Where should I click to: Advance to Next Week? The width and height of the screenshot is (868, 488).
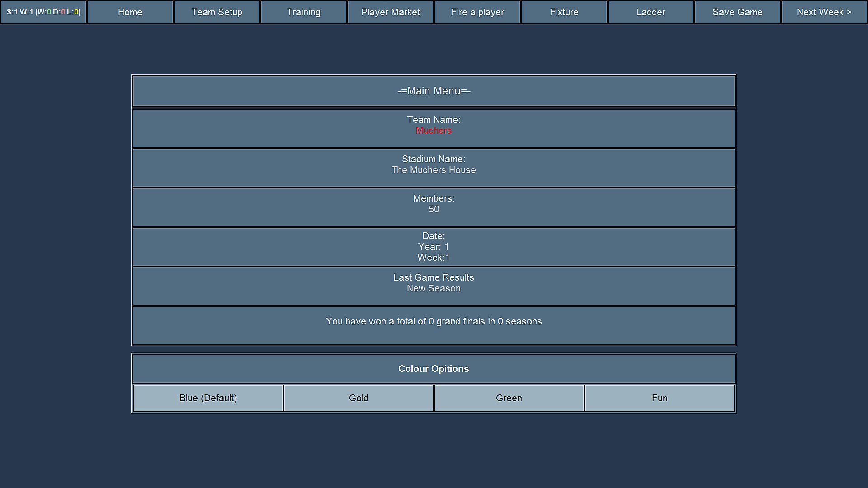coord(824,12)
